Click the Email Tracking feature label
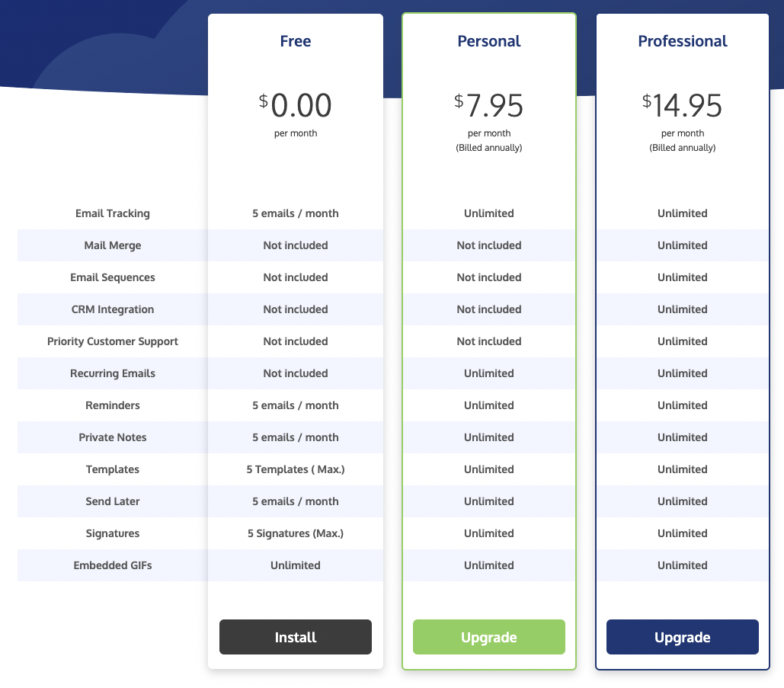 coord(113,213)
